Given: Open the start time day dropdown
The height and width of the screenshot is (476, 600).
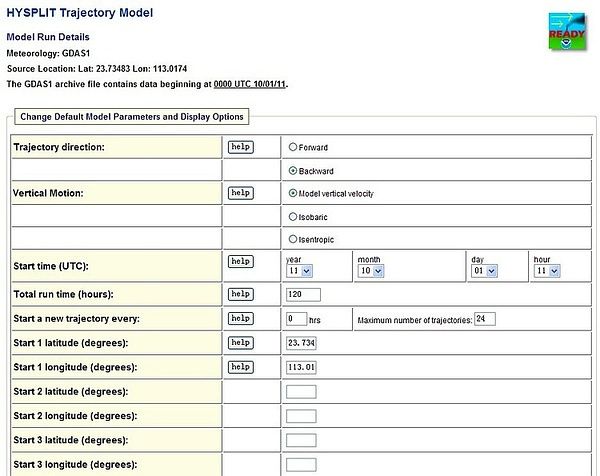Looking at the screenshot, I should click(484, 271).
